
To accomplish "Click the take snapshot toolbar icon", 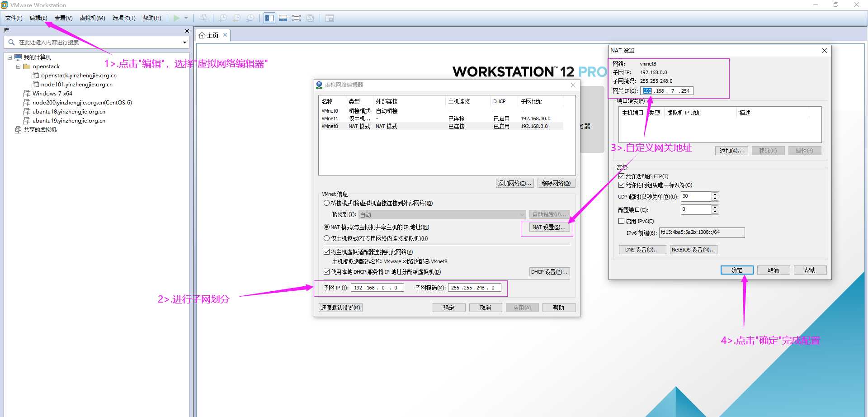I will click(223, 18).
